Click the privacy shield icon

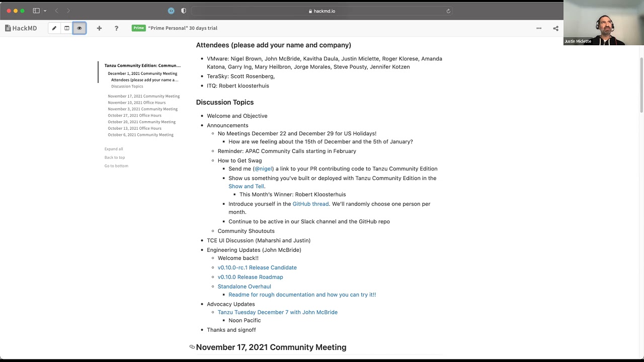tap(183, 11)
